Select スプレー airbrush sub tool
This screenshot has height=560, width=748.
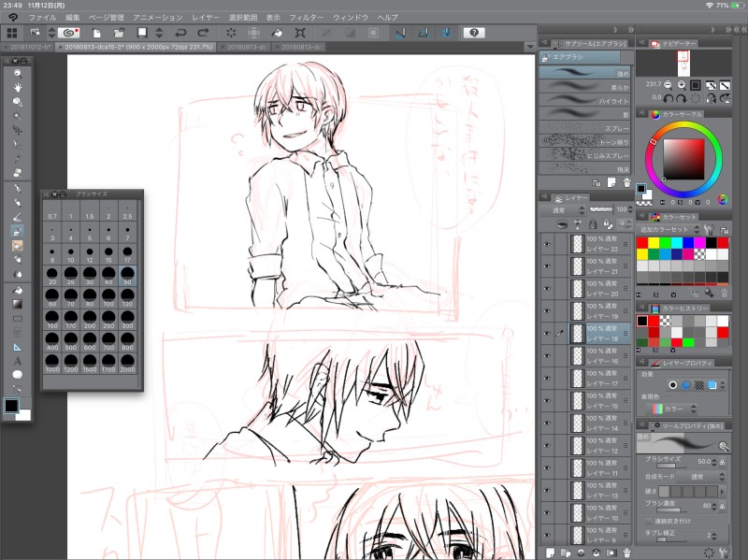point(586,128)
